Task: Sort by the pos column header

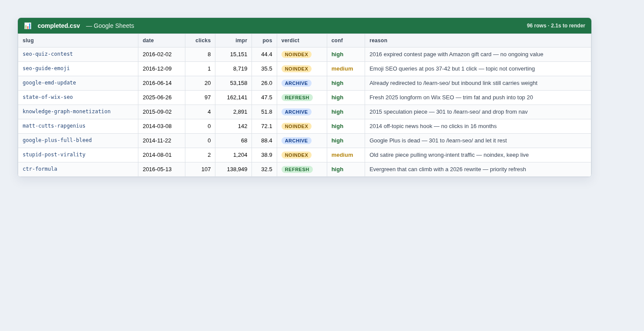Action: click(x=267, y=41)
